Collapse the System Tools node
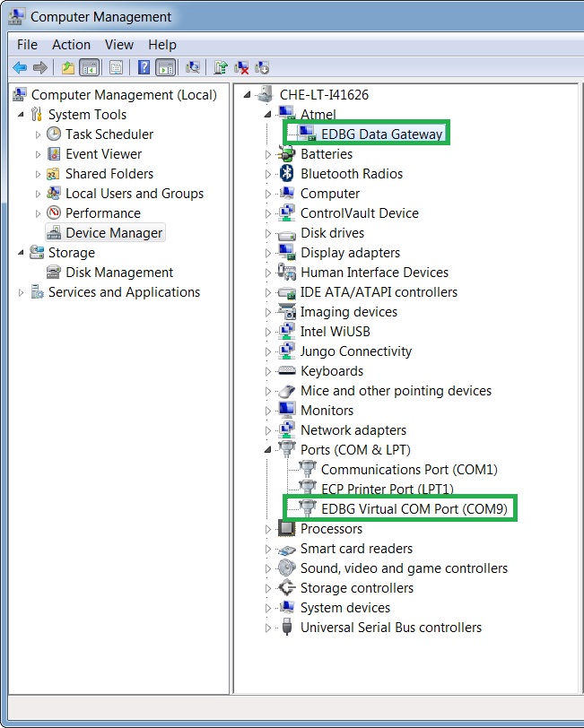This screenshot has height=728, width=584. [21, 114]
